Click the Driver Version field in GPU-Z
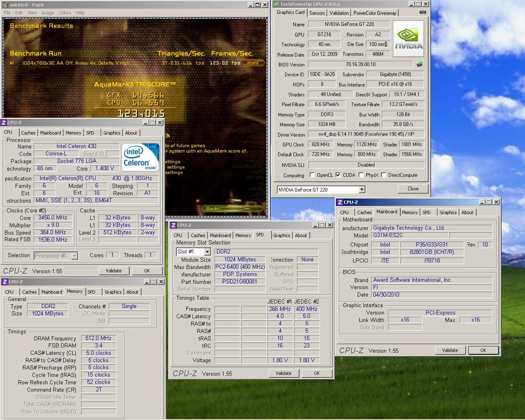 tap(366, 135)
